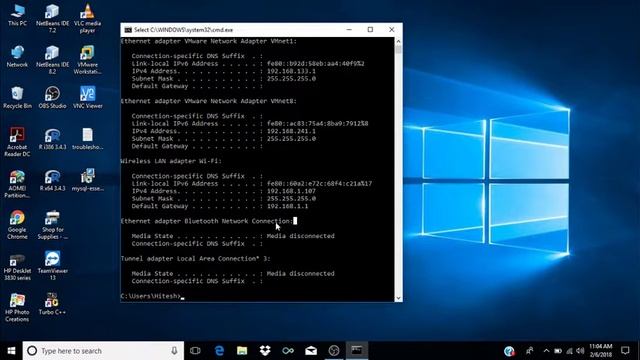Image resolution: width=640 pixels, height=360 pixels.
Task: Open the clock showing 11:04 AM
Action: [600, 351]
